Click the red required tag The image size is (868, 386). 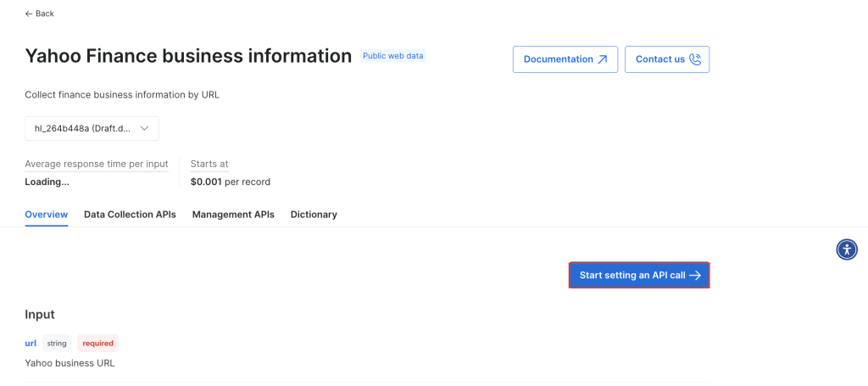[97, 344]
